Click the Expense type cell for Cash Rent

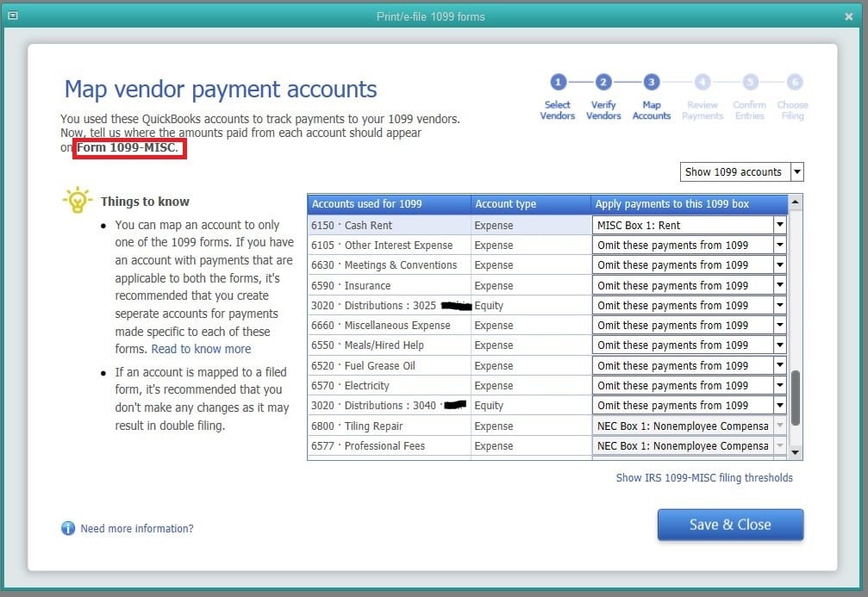point(531,225)
